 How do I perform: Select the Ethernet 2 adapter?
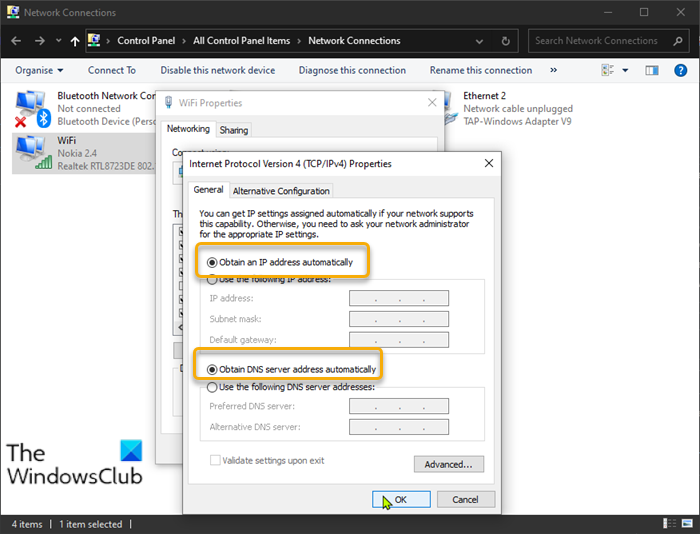tap(518, 108)
